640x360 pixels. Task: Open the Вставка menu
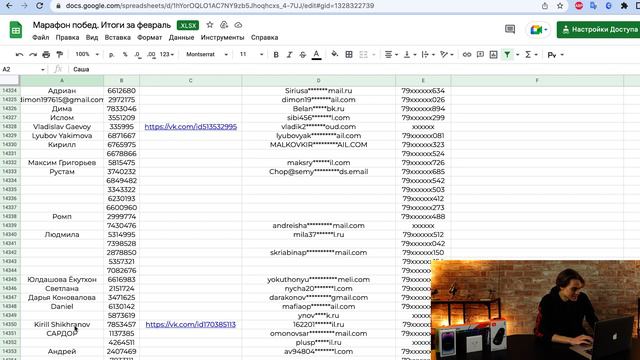(118, 38)
